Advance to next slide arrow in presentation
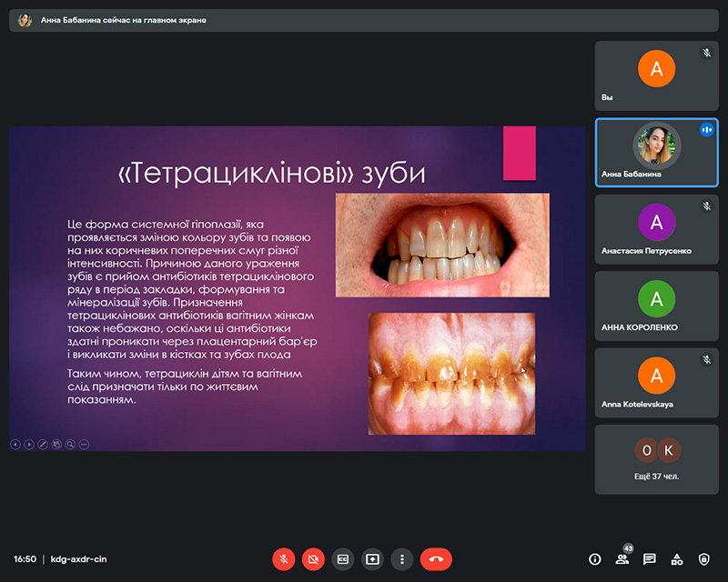Viewport: 728px width, 582px height. pos(29,445)
